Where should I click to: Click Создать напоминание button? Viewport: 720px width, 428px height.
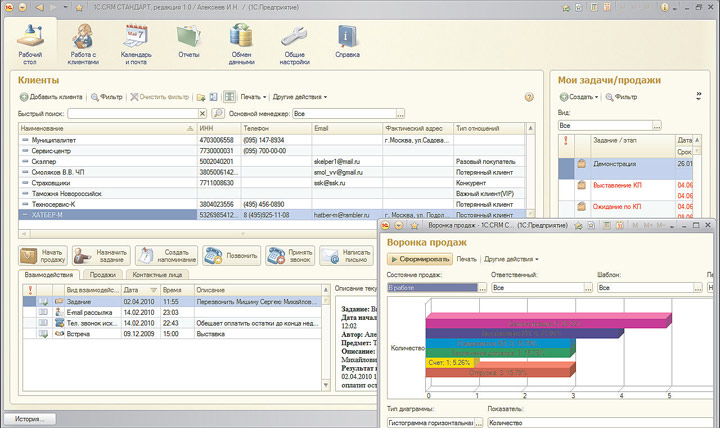point(166,256)
